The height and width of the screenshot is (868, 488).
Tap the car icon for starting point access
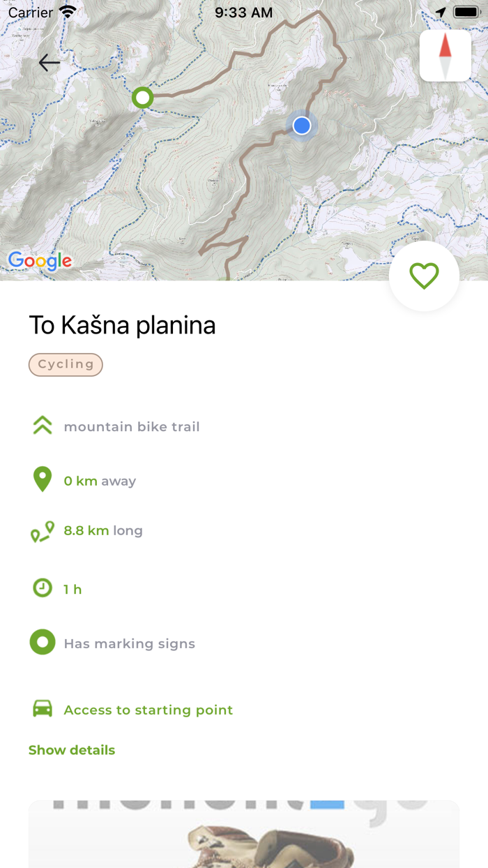[x=43, y=708]
